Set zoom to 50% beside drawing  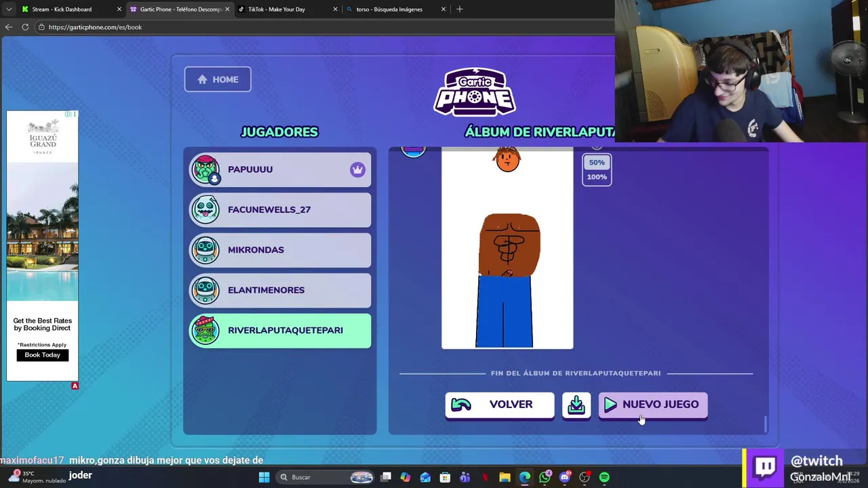597,163
